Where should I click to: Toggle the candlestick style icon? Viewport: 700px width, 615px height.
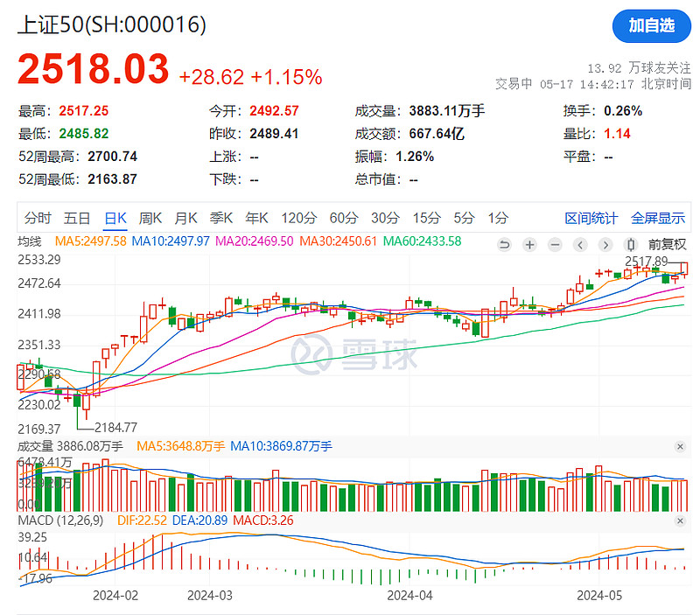pos(631,245)
